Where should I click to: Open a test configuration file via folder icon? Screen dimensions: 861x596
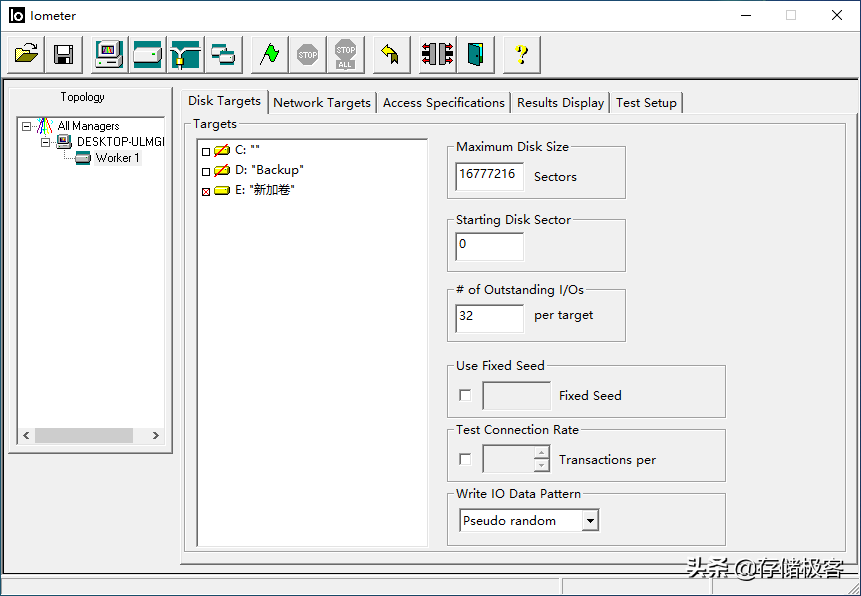(x=26, y=54)
